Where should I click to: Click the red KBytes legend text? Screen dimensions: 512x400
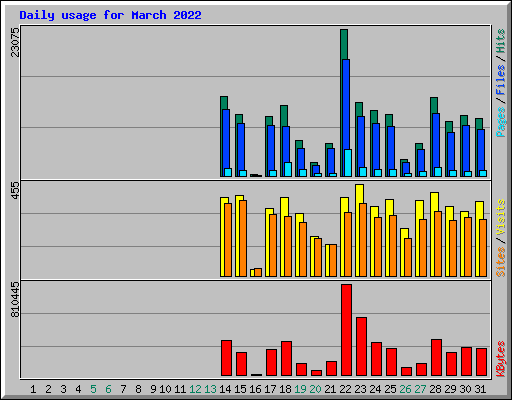coord(500,359)
